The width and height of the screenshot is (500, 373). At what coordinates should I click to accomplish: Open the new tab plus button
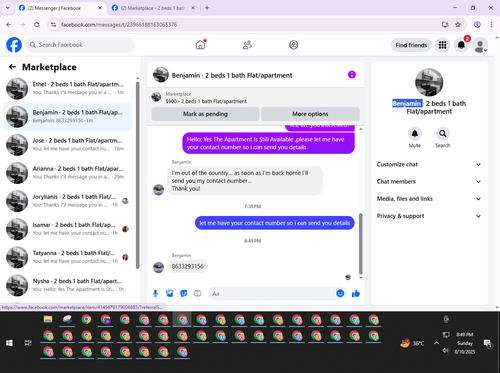point(207,8)
